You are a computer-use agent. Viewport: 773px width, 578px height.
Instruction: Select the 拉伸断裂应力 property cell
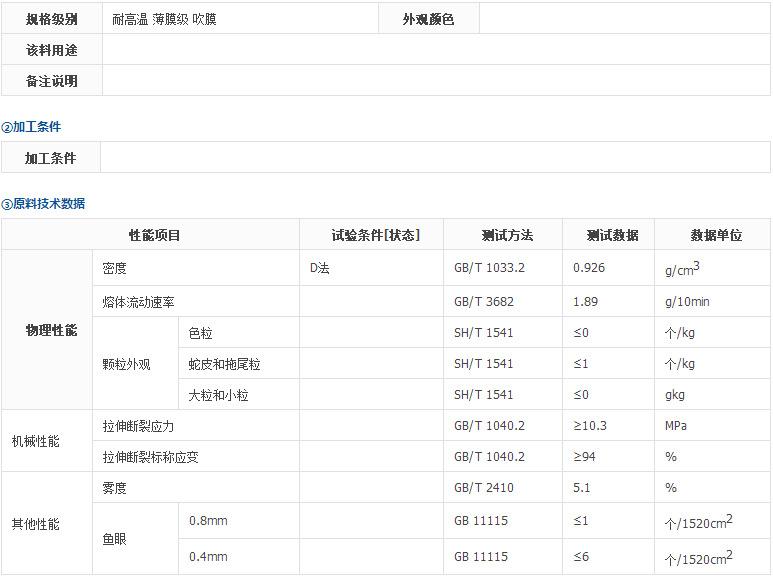coord(138,426)
